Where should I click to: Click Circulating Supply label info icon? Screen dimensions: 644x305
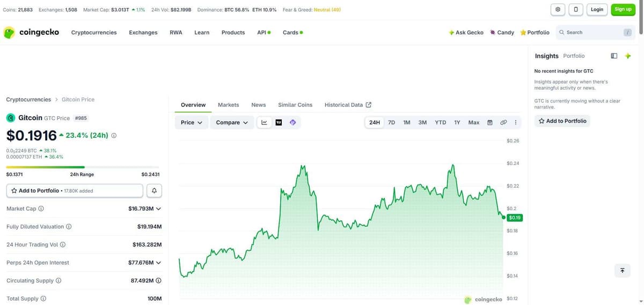[58, 280]
